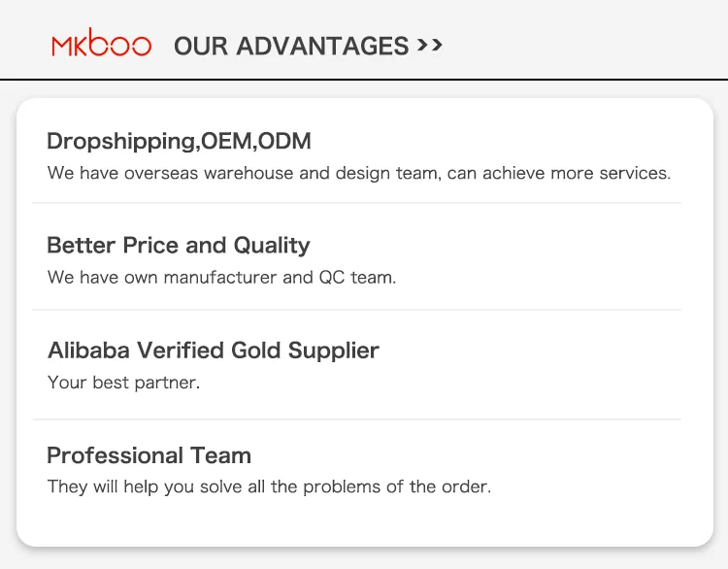
Task: Click the divider below the Dropshipping section
Action: pos(357,203)
